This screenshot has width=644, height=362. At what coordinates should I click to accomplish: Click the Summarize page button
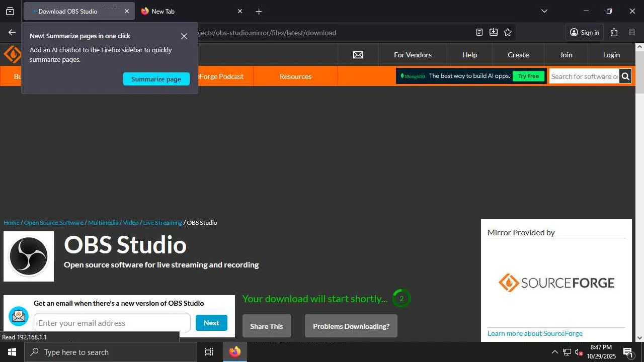pos(156,79)
